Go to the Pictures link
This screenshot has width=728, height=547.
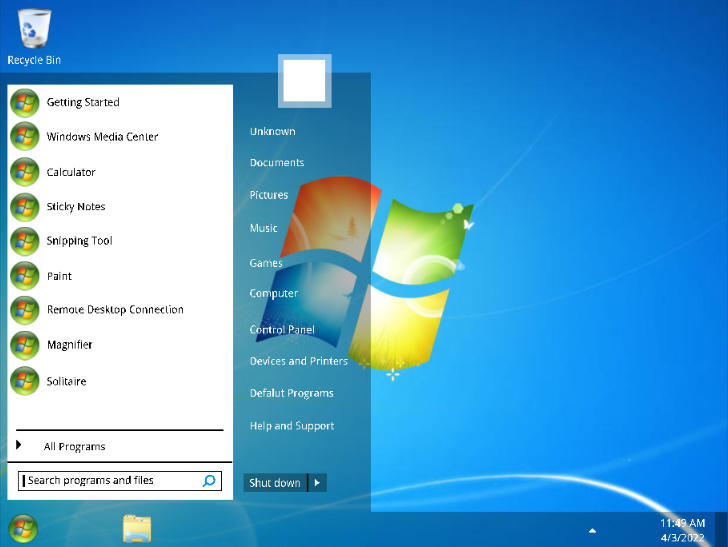click(269, 195)
